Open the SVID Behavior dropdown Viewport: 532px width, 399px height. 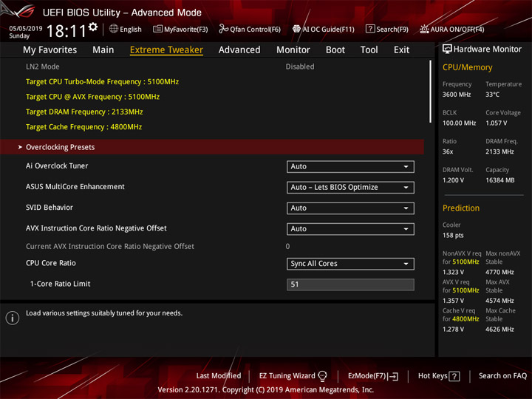[x=350, y=208]
